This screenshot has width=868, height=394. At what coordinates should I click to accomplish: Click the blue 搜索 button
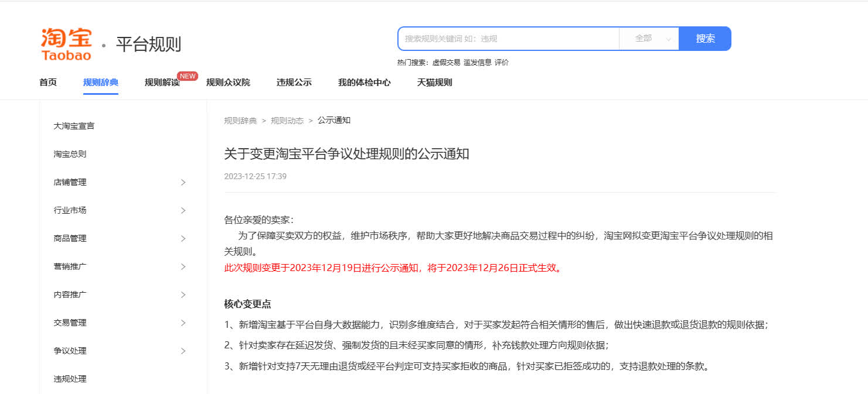pos(705,39)
